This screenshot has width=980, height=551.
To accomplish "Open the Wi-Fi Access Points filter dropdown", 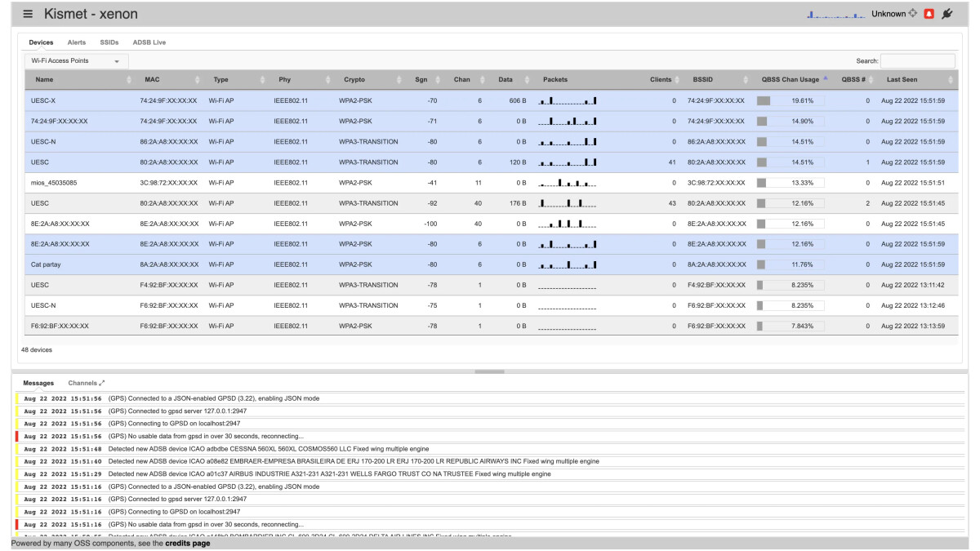I will coord(75,60).
